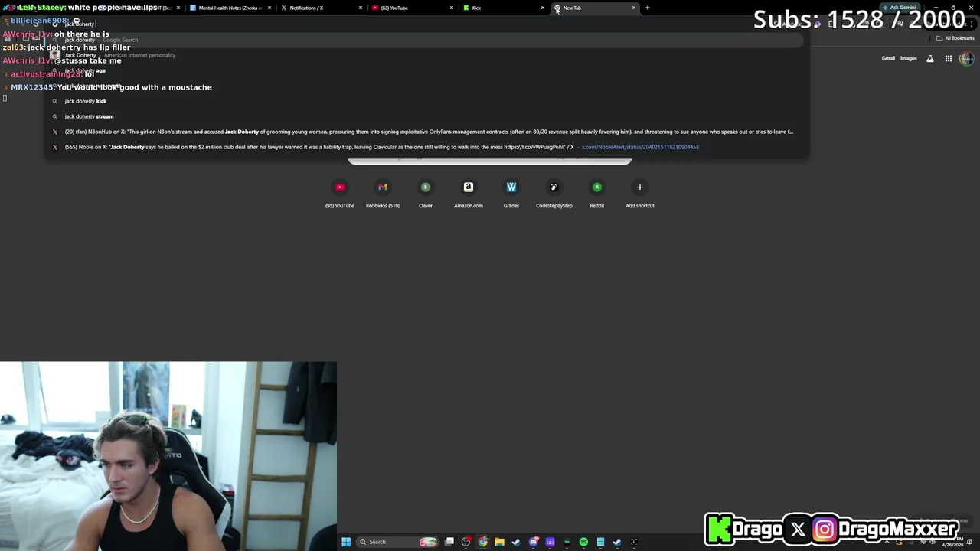The height and width of the screenshot is (551, 980).
Task: Click the Gmail link
Action: point(888,58)
